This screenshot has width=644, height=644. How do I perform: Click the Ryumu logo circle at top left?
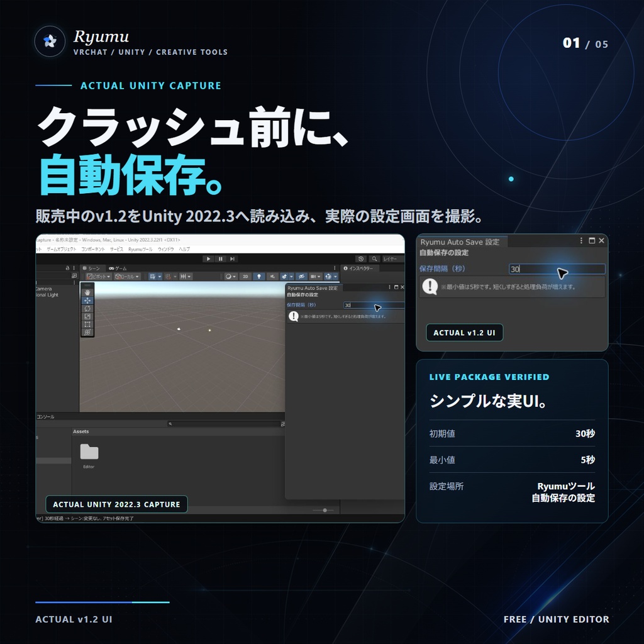click(x=50, y=41)
